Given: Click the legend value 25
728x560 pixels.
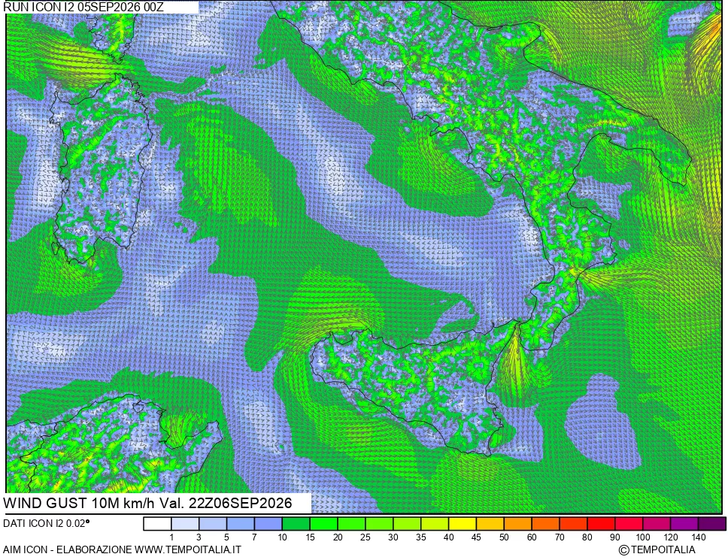Looking at the screenshot, I should (366, 537).
